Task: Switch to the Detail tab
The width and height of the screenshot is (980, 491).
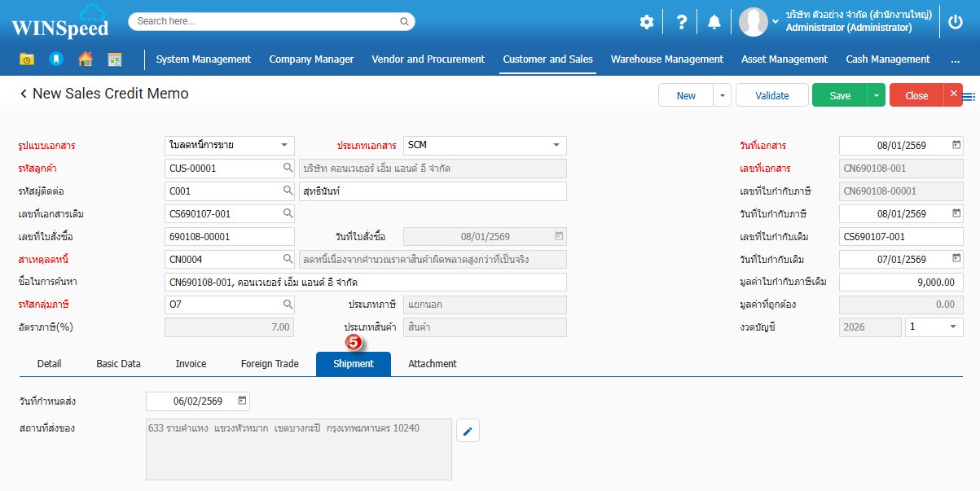Action: (49, 364)
